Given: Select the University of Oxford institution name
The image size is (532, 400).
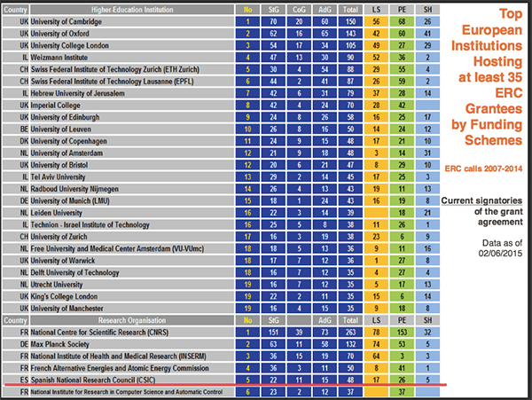Looking at the screenshot, I should (60, 34).
